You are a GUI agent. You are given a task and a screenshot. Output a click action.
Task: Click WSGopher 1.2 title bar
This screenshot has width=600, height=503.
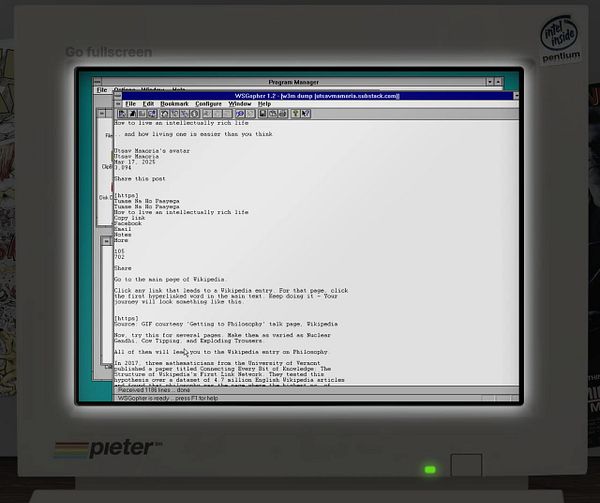pos(317,96)
